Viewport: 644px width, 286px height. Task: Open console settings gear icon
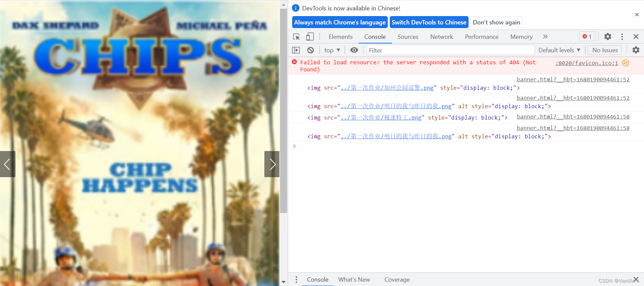pos(636,50)
